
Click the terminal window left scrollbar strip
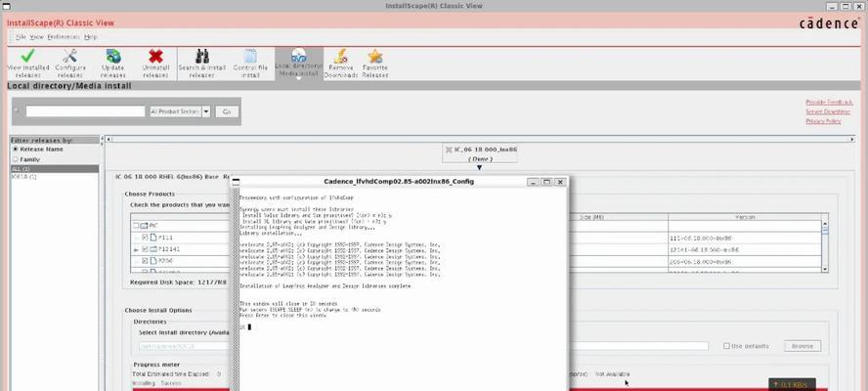tap(236, 289)
